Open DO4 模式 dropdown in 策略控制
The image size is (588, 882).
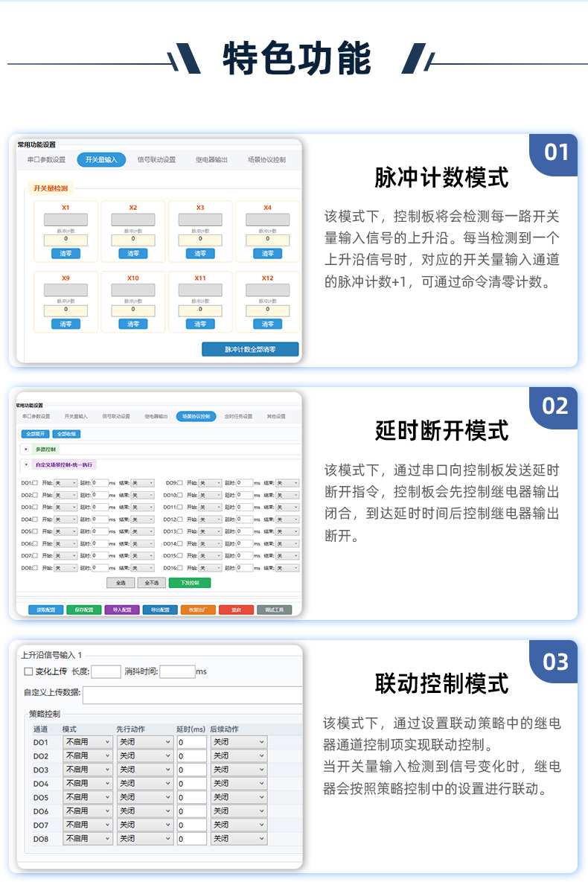88,784
